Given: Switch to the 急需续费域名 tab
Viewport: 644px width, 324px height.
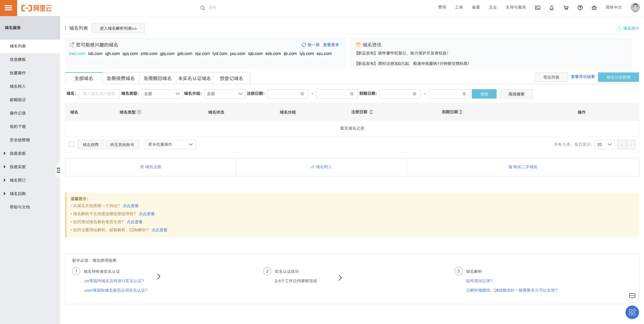Looking at the screenshot, I should (121, 79).
